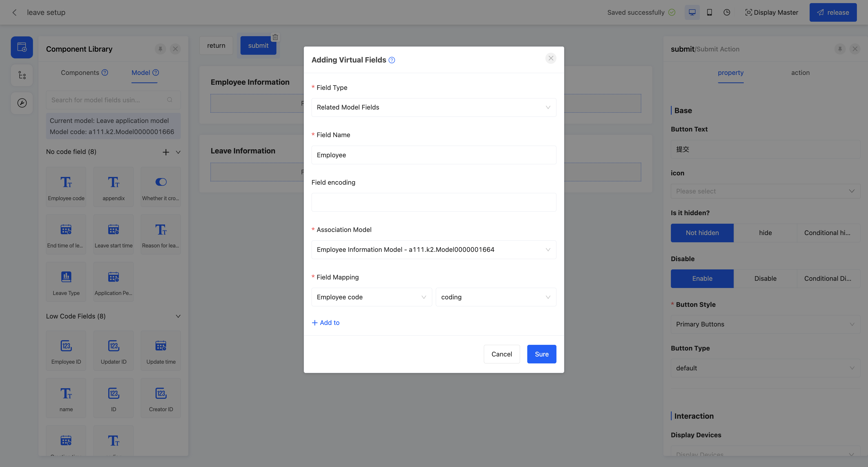The width and height of the screenshot is (868, 467).
Task: Click the Sure button
Action: pos(541,354)
